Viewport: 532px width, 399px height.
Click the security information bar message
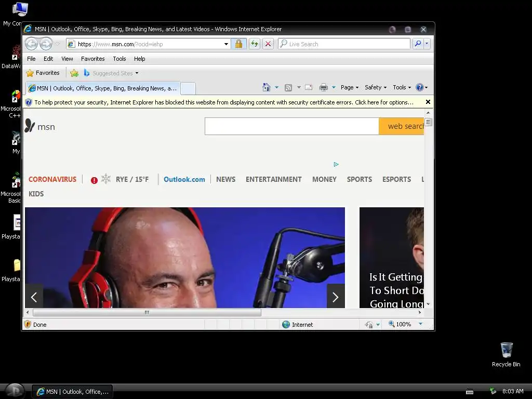pyautogui.click(x=224, y=102)
